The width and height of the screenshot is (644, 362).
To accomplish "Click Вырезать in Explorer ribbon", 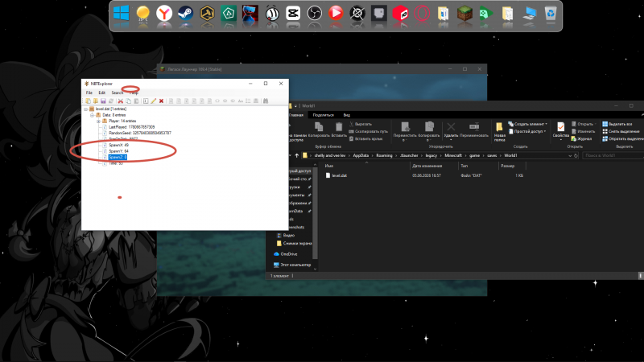I will pyautogui.click(x=361, y=124).
